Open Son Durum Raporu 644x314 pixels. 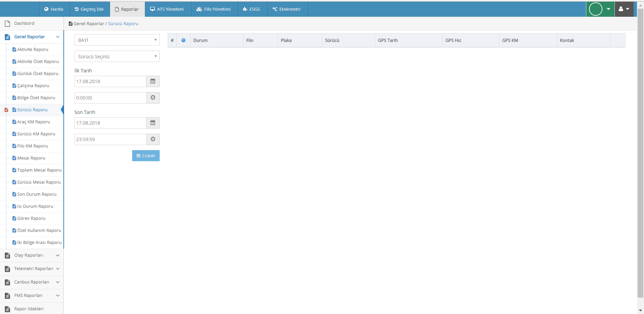(37, 194)
